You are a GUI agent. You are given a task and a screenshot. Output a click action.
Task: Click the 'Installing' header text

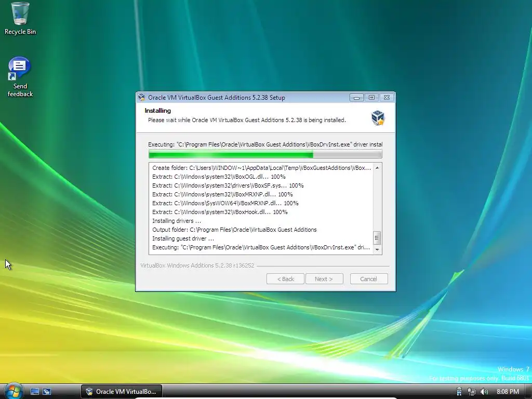tap(158, 111)
